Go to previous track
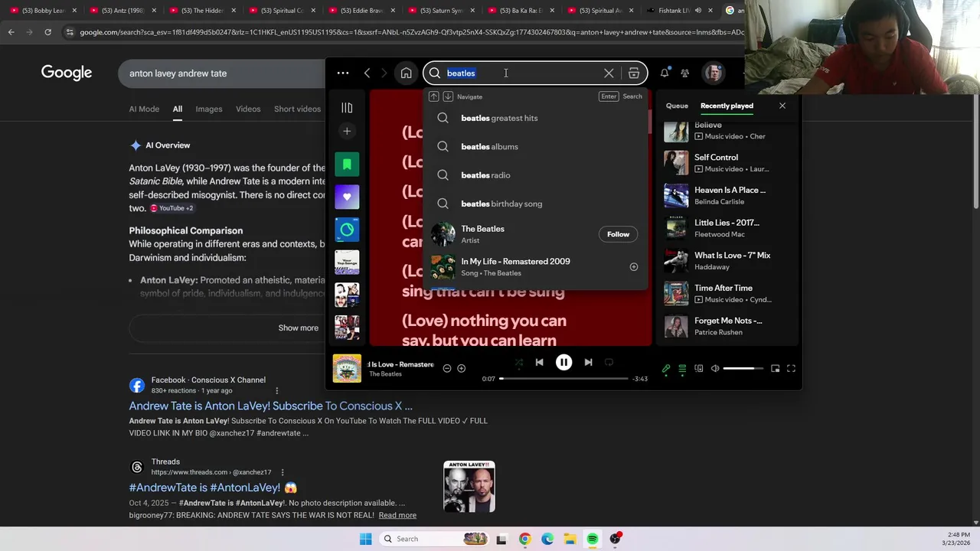 539,363
